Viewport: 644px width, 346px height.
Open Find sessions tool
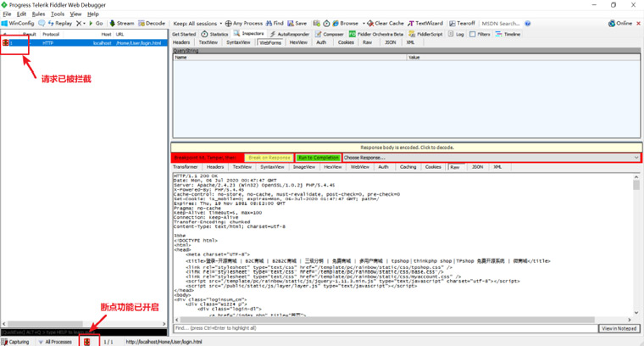(x=275, y=24)
